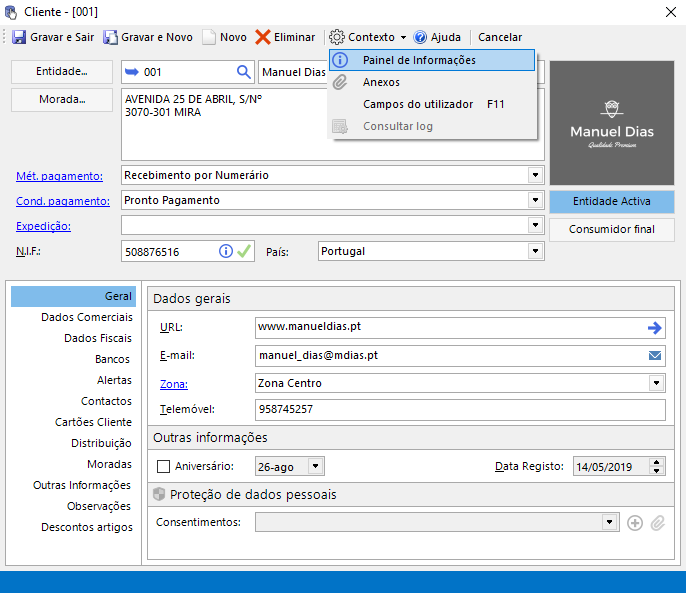The image size is (686, 593).
Task: Click the Entidade... button
Action: tap(61, 72)
